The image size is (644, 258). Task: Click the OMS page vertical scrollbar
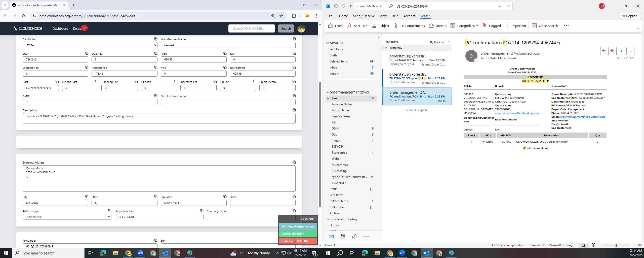[320, 144]
